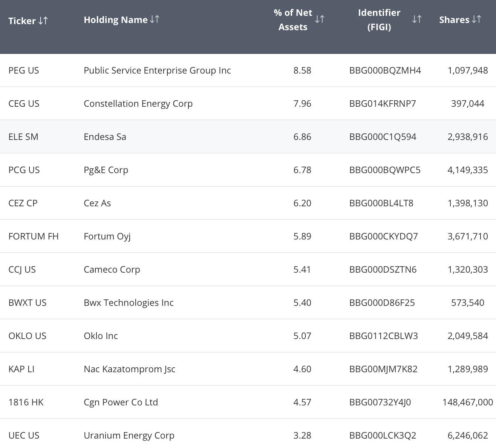Select identifier BBG000BQWPC5
496x448 pixels.
[x=385, y=170]
